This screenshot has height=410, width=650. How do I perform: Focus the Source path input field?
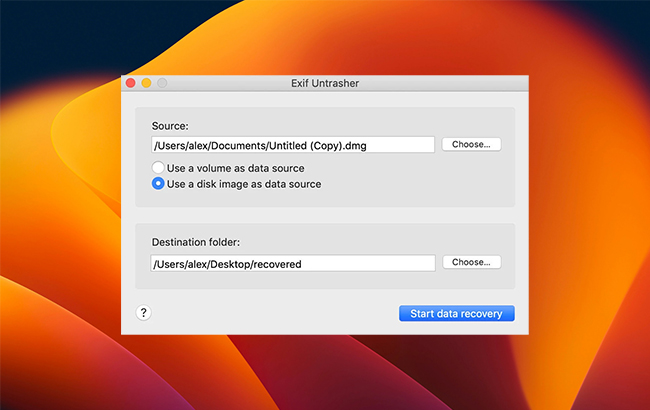[293, 145]
